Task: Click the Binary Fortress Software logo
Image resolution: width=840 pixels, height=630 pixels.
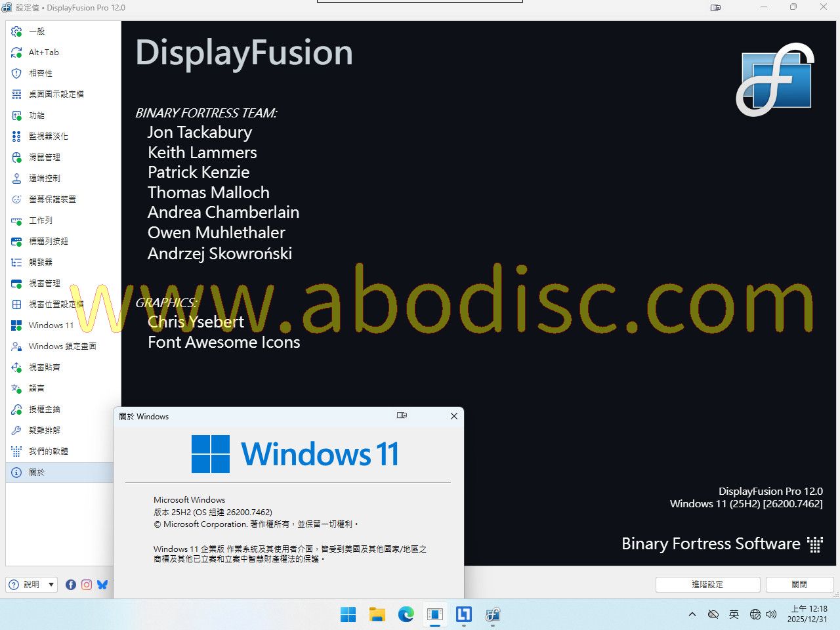Action: (x=722, y=544)
